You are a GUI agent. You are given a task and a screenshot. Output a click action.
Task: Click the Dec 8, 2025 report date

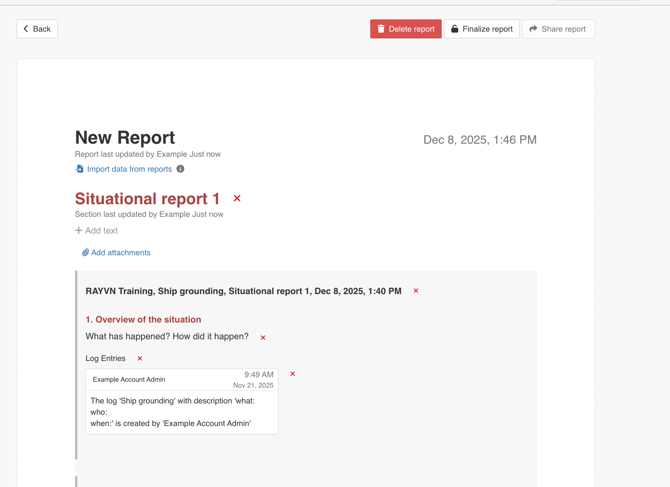[479, 140]
